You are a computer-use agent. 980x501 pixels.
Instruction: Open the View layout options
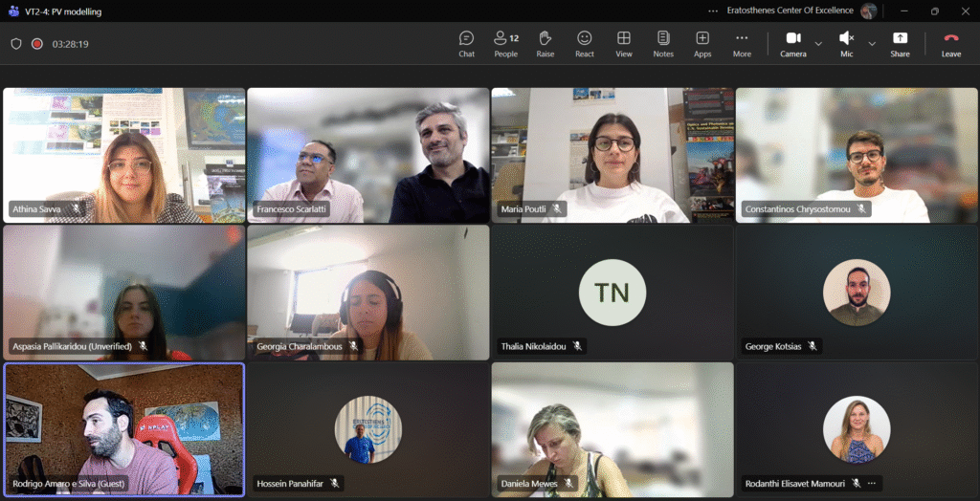click(x=623, y=43)
